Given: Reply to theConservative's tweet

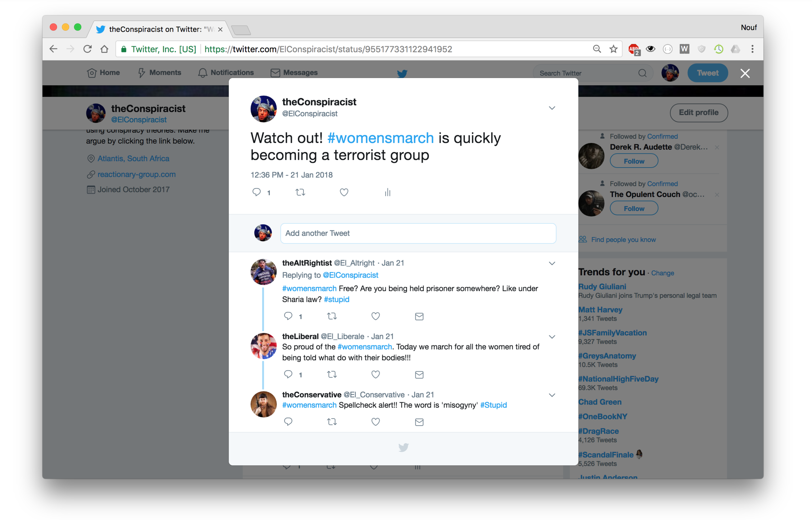Looking at the screenshot, I should 288,422.
